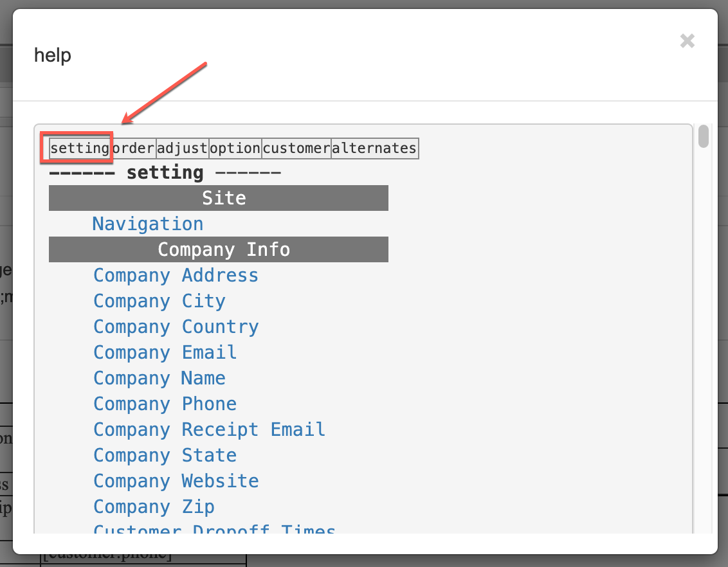Switch to the order tab
The image size is (728, 567).
(x=133, y=148)
